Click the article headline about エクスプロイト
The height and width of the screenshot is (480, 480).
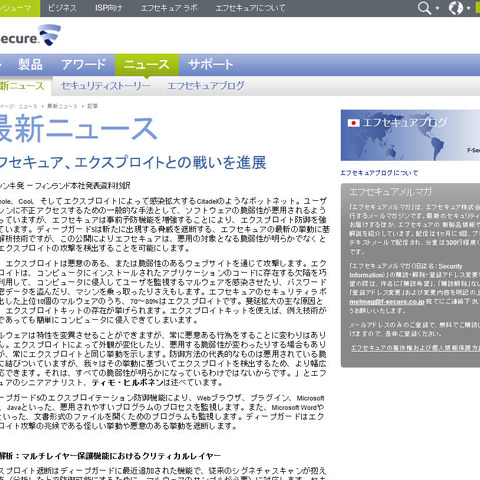pos(133,163)
